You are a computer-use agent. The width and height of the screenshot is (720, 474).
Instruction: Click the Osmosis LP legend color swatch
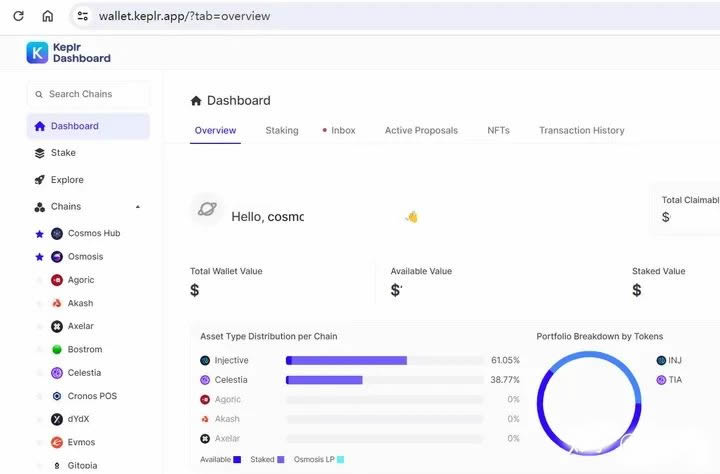tap(340, 459)
